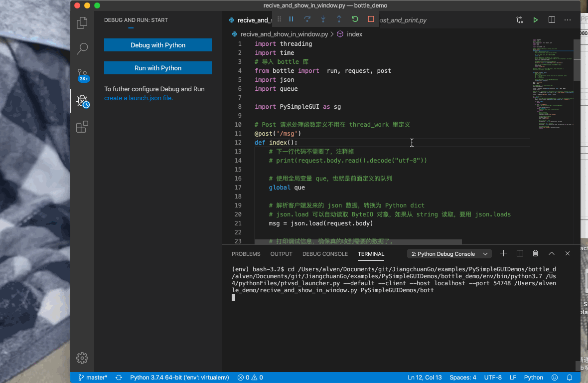Open 'create a launch.json file' link

(x=139, y=98)
